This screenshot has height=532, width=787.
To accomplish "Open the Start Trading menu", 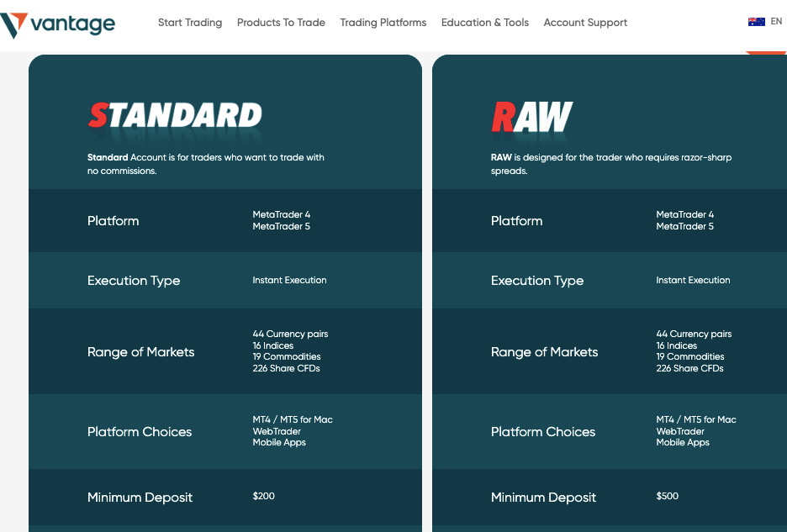I will point(190,23).
